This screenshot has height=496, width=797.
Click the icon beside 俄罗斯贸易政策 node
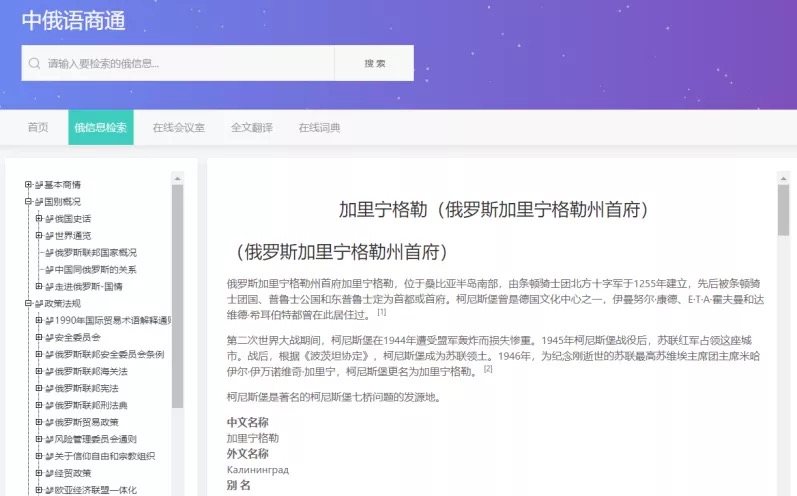click(x=49, y=423)
